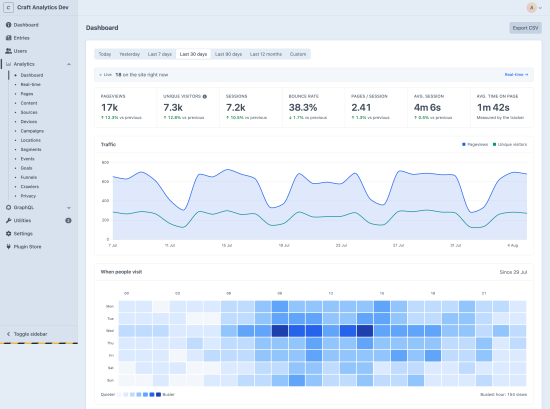Click the Dashboard globe icon in sidebar
550x409 pixels.
point(8,25)
